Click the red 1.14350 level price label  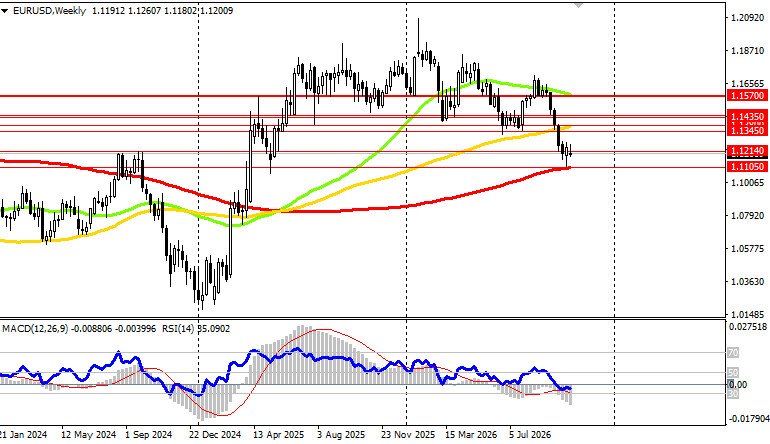747,116
